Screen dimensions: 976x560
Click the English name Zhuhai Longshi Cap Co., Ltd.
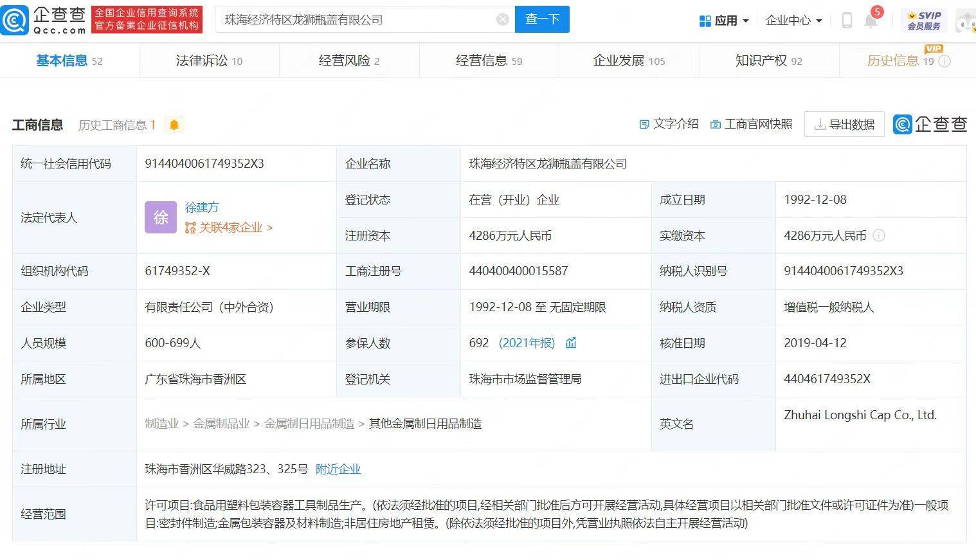point(860,415)
